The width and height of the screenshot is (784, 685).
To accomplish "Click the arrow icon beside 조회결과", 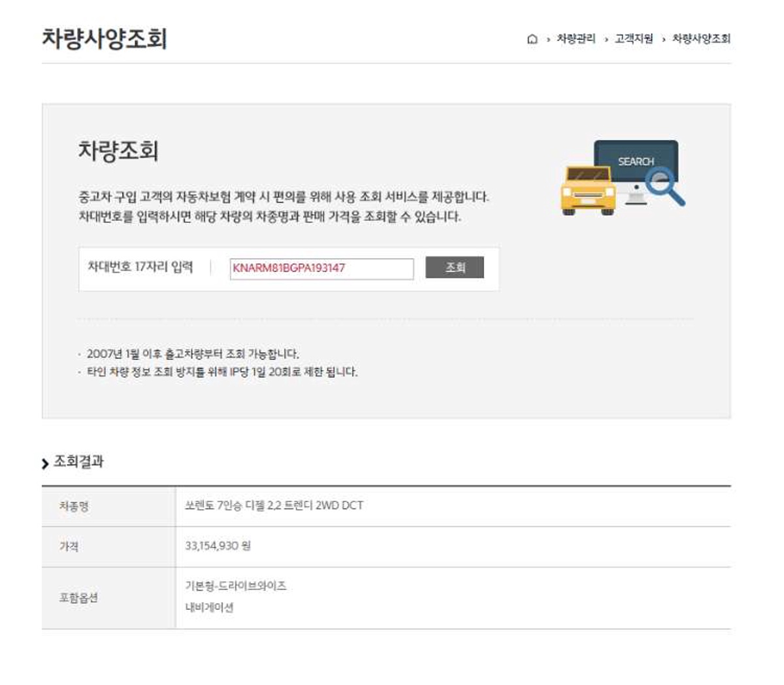I will tap(45, 463).
